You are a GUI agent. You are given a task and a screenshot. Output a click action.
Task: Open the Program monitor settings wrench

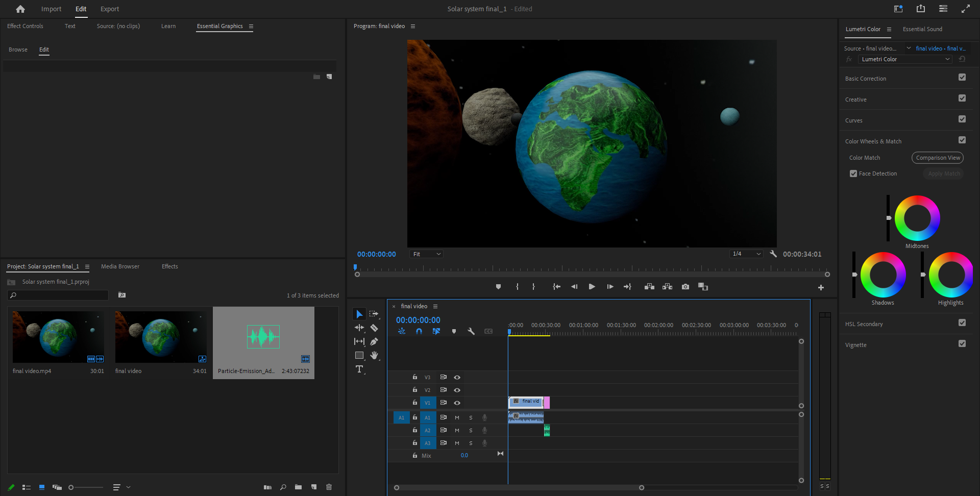tap(773, 254)
